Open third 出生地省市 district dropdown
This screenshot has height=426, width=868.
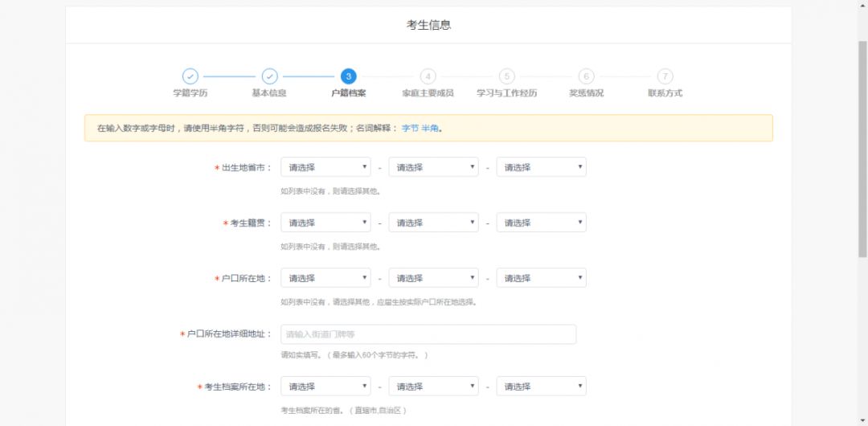pos(542,167)
